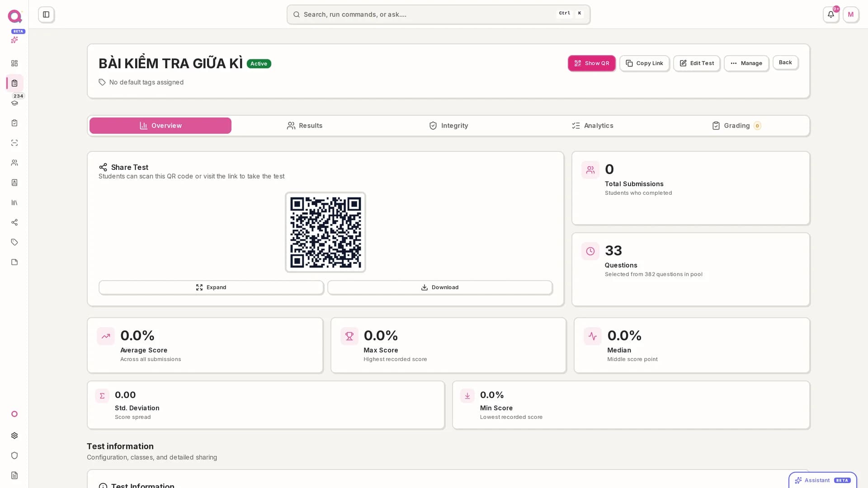The height and width of the screenshot is (488, 868).
Task: Switch to the Integrity tab
Action: point(448,126)
